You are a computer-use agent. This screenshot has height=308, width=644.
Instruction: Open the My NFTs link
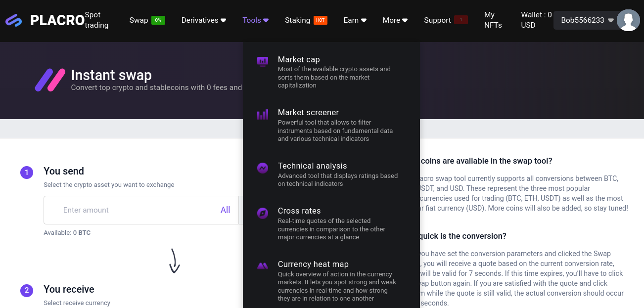pyautogui.click(x=493, y=20)
